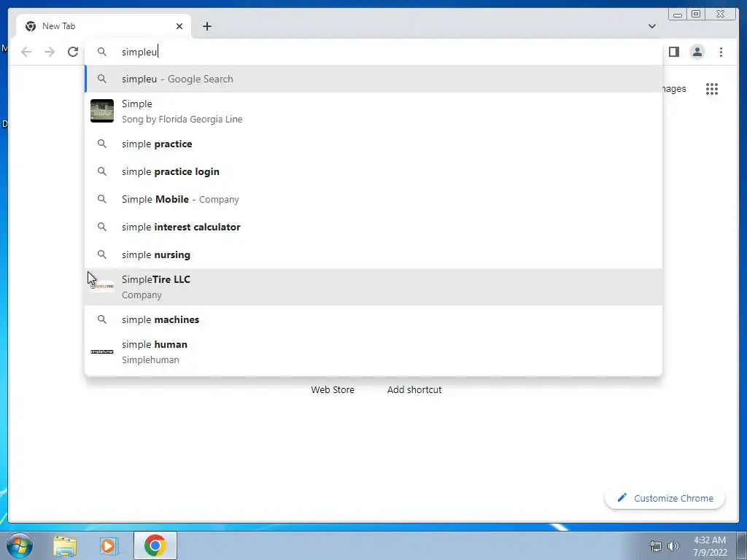Open the Google apps grid
The image size is (747, 560).
click(712, 88)
